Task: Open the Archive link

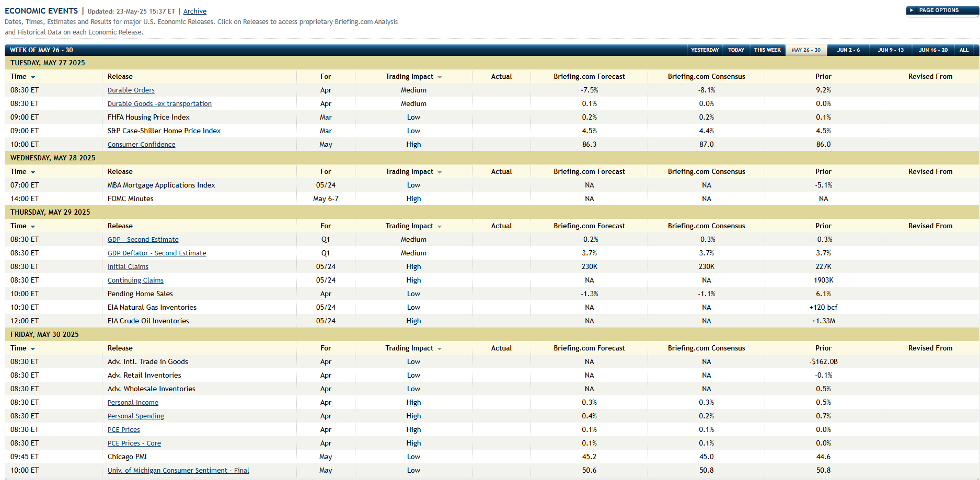Action: 194,11
